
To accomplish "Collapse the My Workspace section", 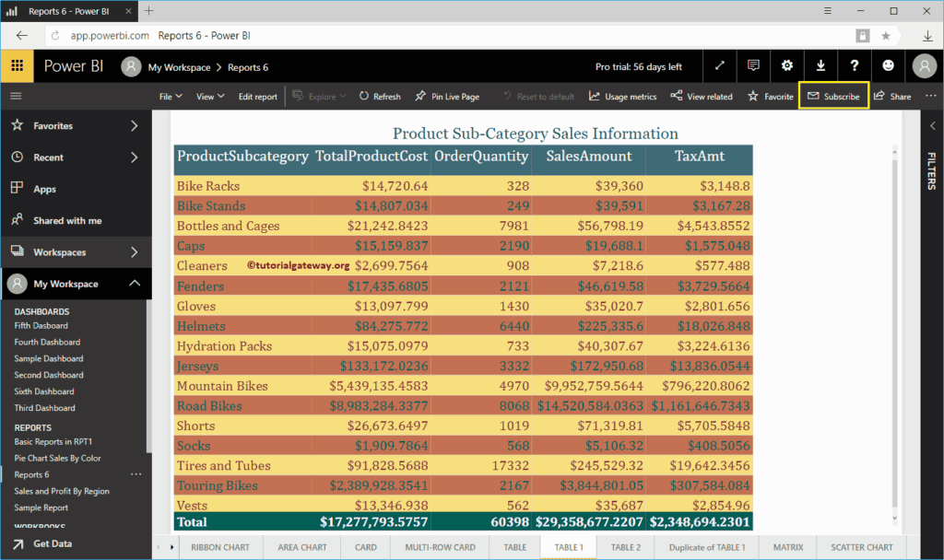I will pos(134,284).
